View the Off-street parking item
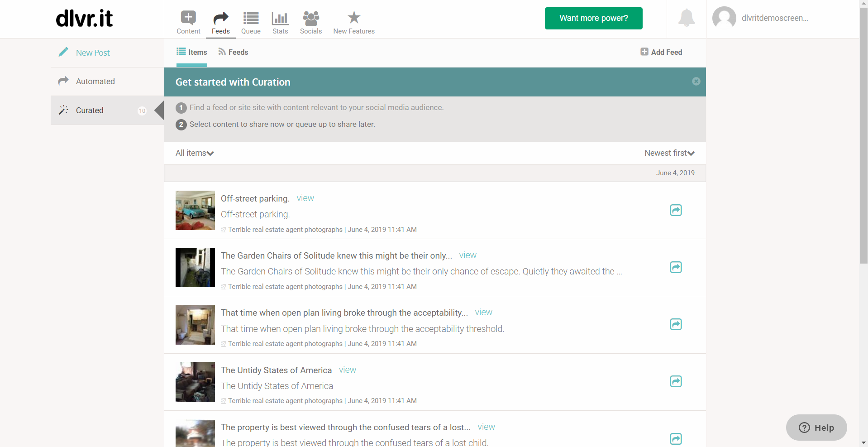Image resolution: width=868 pixels, height=447 pixels. coord(305,198)
